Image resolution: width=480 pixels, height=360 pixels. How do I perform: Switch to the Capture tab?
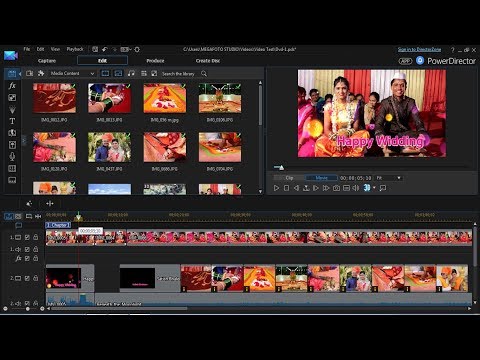(x=47, y=61)
